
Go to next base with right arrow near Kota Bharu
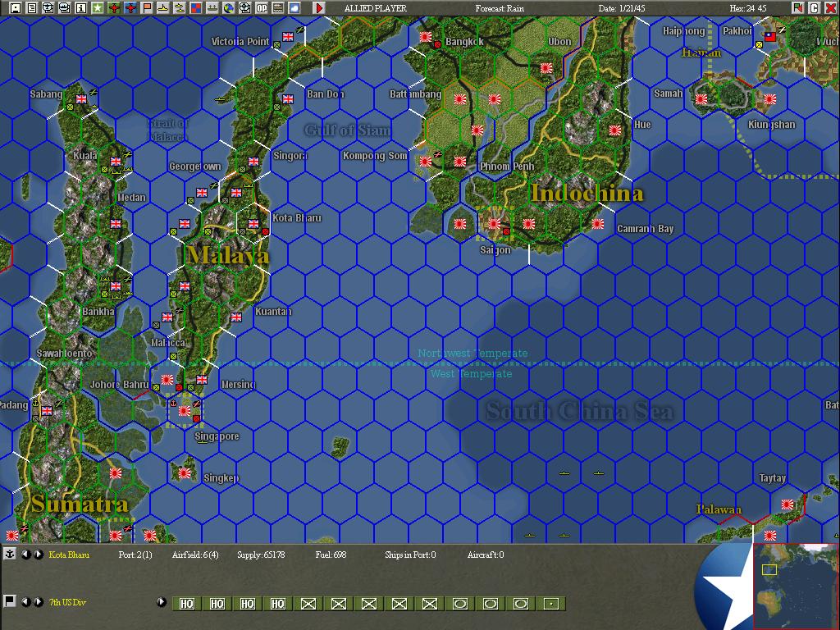point(38,555)
